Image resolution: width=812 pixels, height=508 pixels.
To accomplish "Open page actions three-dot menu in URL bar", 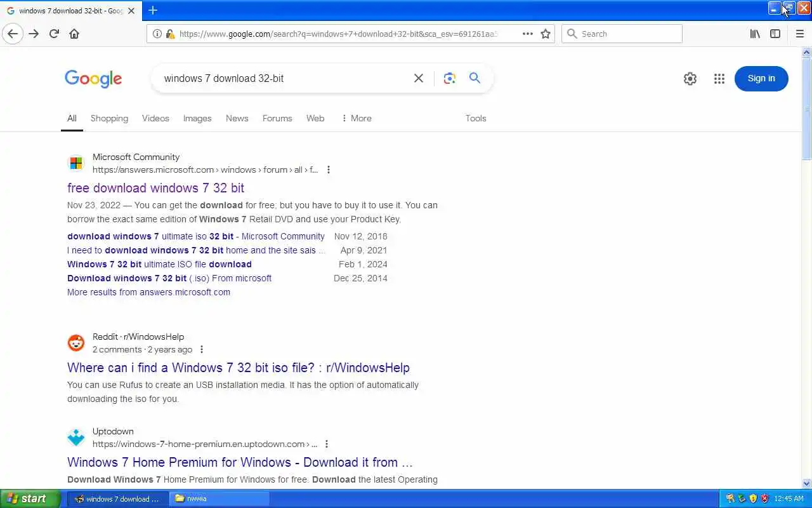I will tap(528, 34).
